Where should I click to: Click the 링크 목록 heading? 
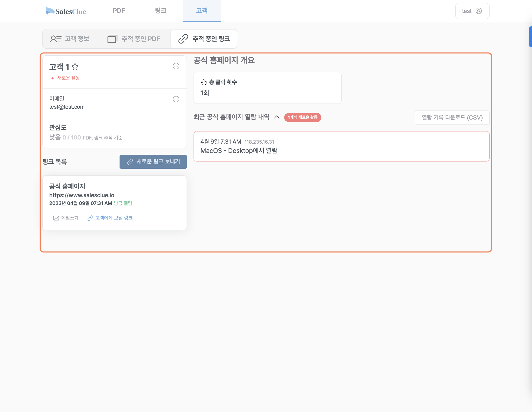click(x=55, y=162)
